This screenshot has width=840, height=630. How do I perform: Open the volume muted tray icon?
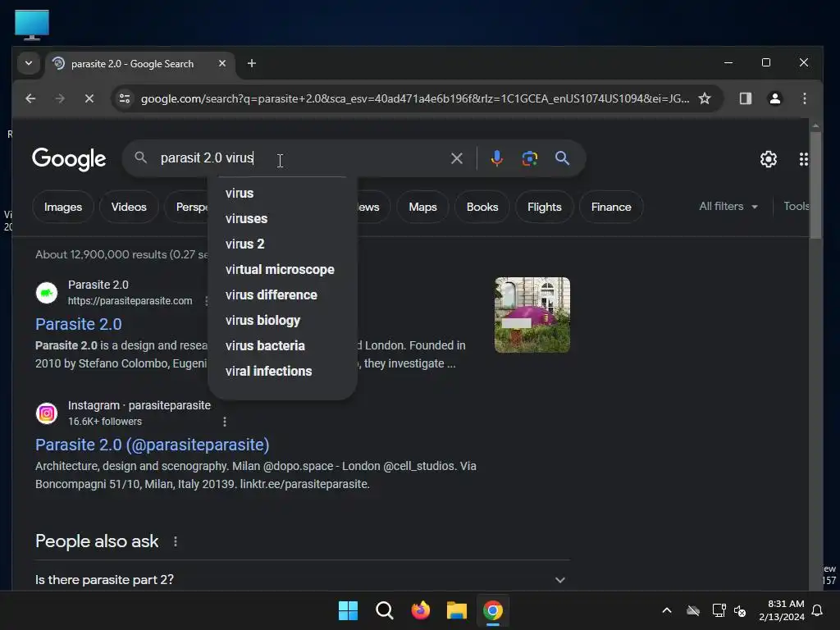click(740, 610)
